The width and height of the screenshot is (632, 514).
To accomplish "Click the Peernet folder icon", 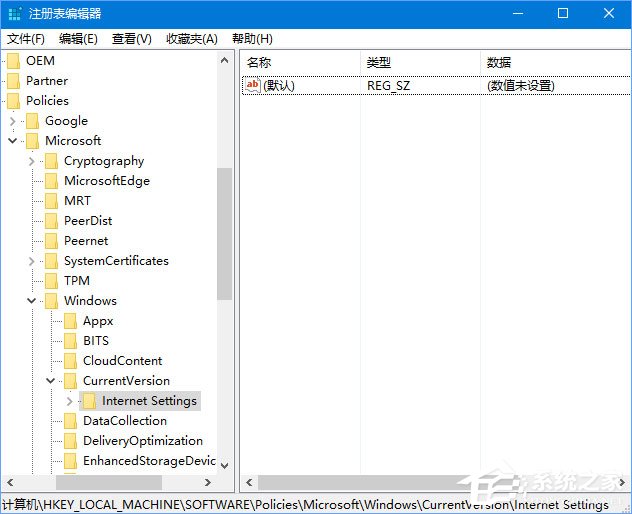I will click(x=51, y=241).
